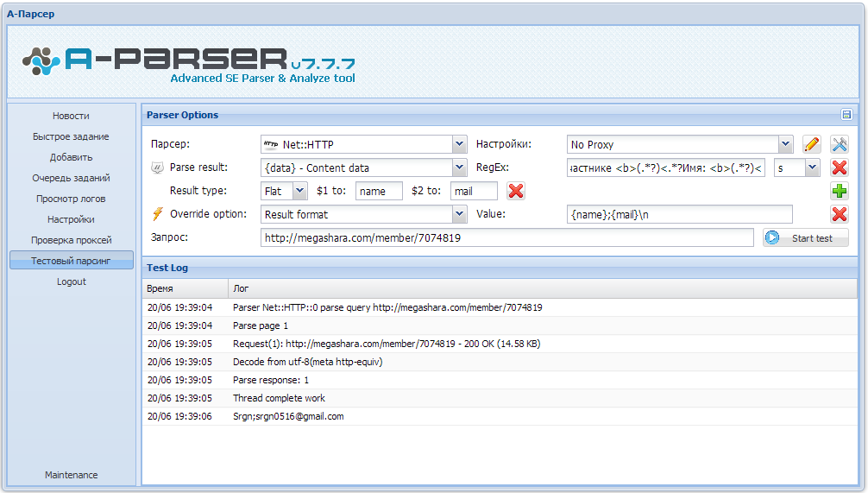Delete the Override option row red X
Viewport: 868px width, 493px height.
[840, 214]
